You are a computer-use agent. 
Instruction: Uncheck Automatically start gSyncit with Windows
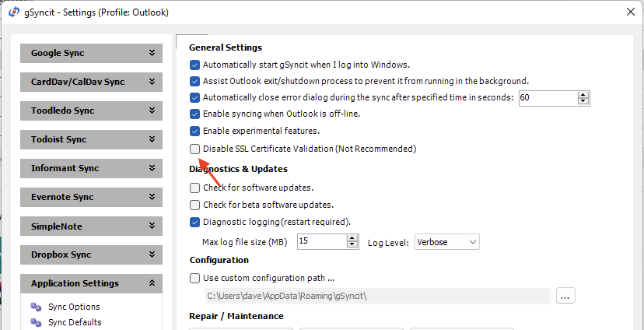[194, 65]
